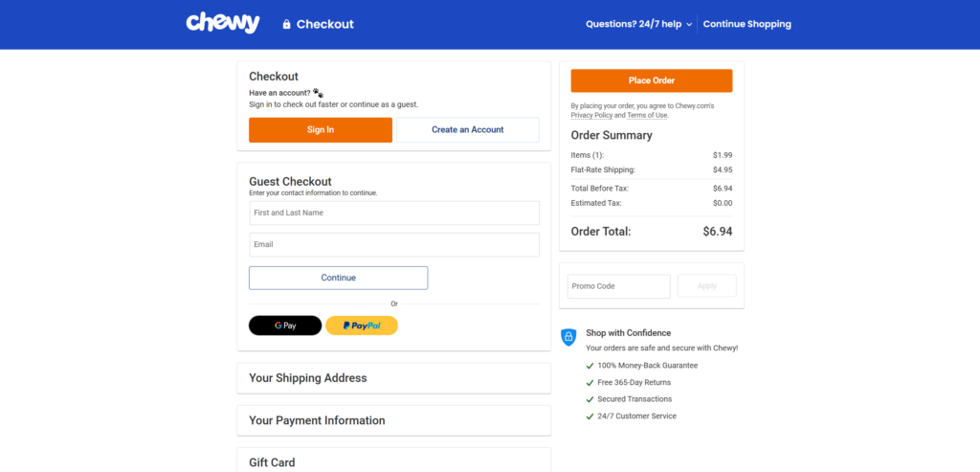Pay with Google Pay button
This screenshot has width=980, height=472.
pos(285,326)
